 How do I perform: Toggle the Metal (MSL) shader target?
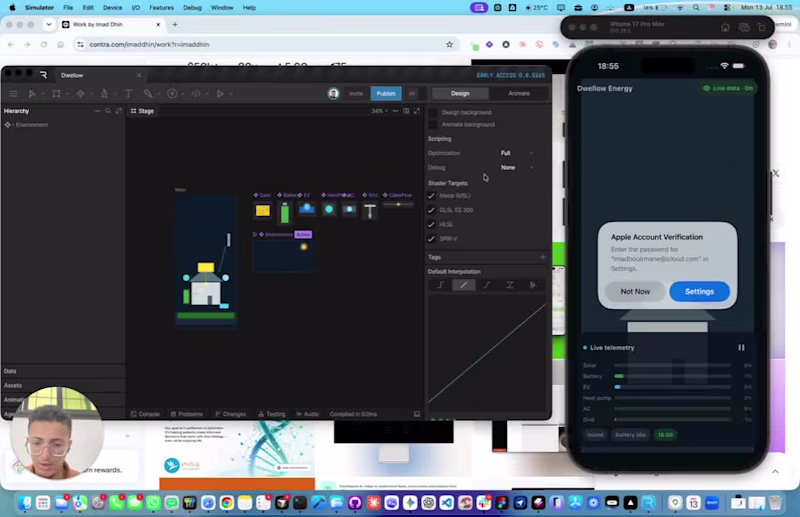[x=432, y=195]
